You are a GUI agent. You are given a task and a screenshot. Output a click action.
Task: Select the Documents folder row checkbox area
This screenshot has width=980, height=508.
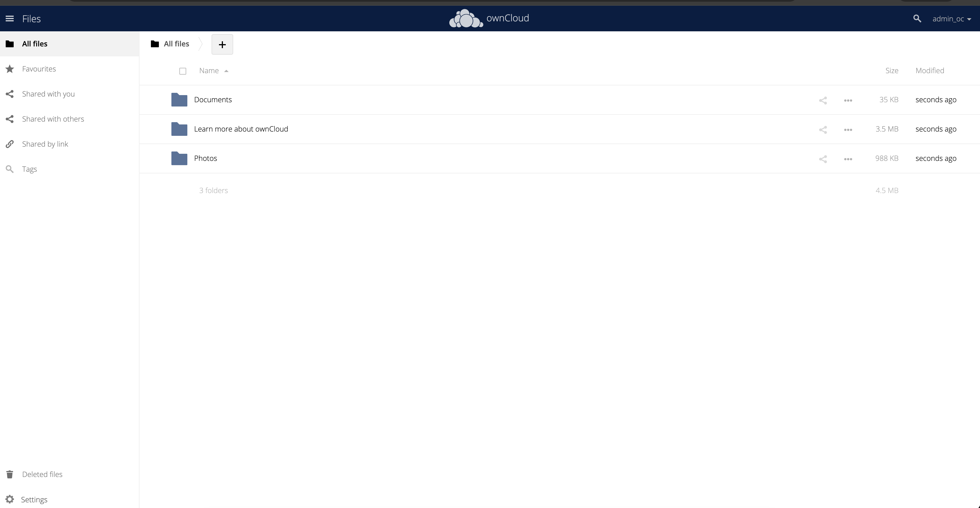[x=183, y=100]
